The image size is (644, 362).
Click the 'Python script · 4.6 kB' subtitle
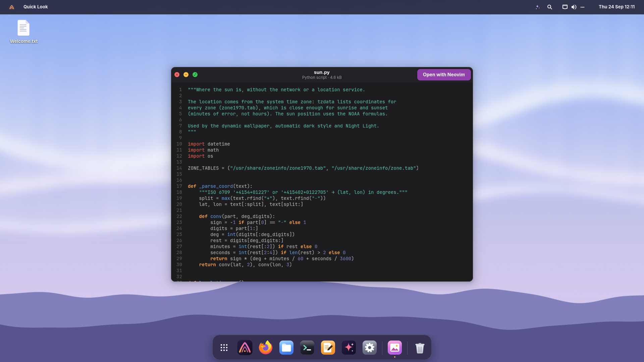coord(322,77)
